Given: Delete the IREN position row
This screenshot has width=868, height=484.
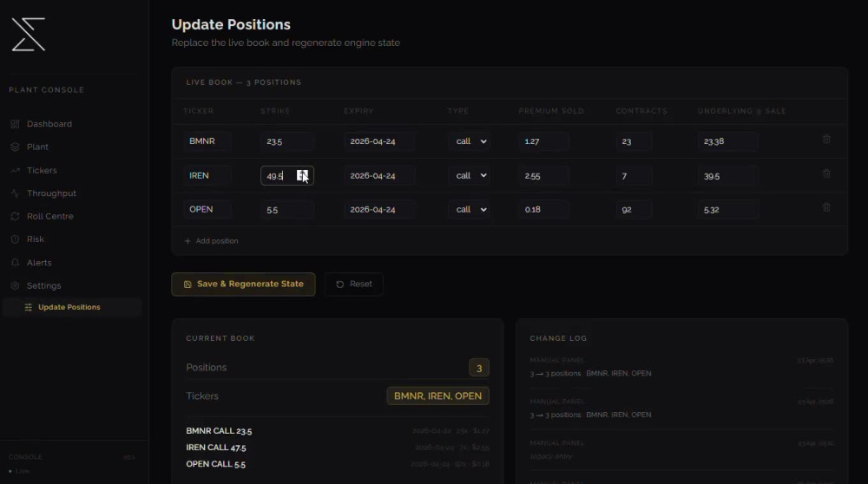Looking at the screenshot, I should [x=826, y=173].
